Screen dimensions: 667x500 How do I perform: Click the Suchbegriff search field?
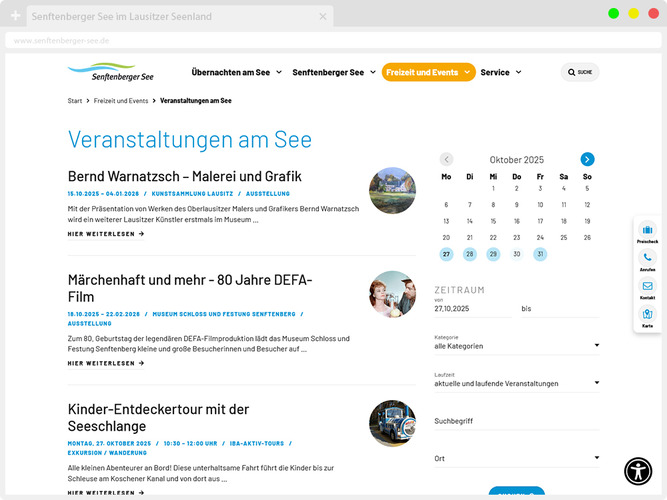(x=516, y=421)
